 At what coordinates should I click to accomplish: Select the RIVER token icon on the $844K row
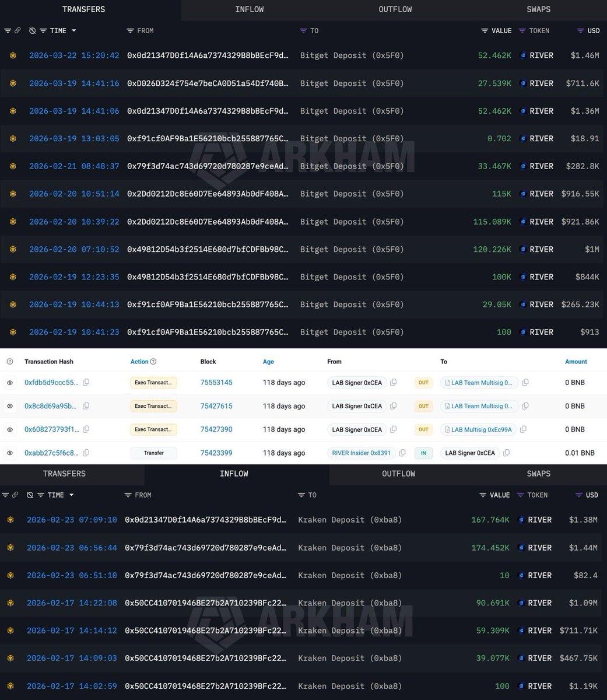coord(523,277)
